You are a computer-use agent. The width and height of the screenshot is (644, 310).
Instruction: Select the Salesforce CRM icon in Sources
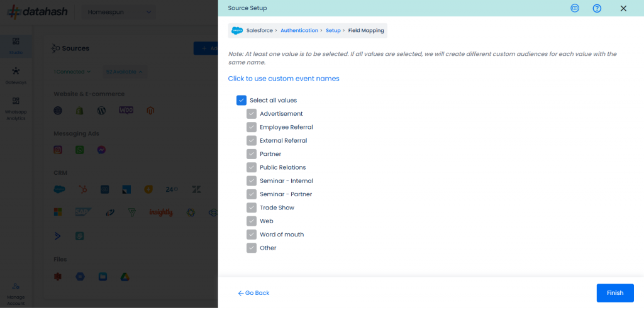click(60, 189)
